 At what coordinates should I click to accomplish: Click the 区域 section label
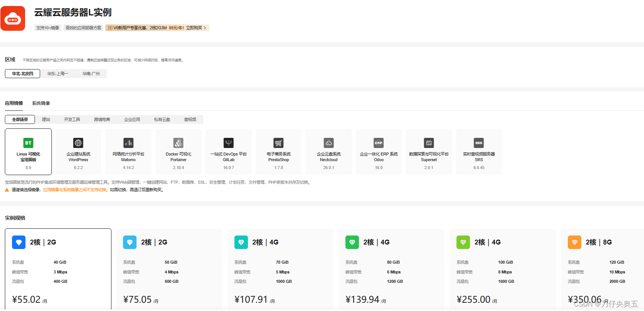pos(10,59)
